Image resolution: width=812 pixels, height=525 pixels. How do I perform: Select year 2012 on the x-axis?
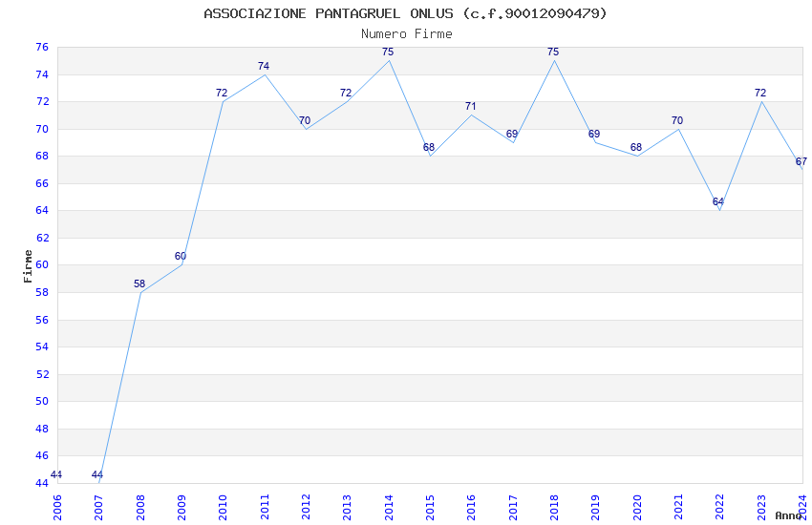pos(306,507)
